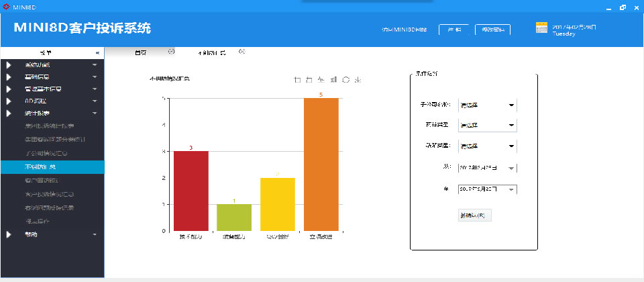Collapse the sidebar menu with the double-arrow icon
This screenshot has width=644, height=282.
click(97, 52)
